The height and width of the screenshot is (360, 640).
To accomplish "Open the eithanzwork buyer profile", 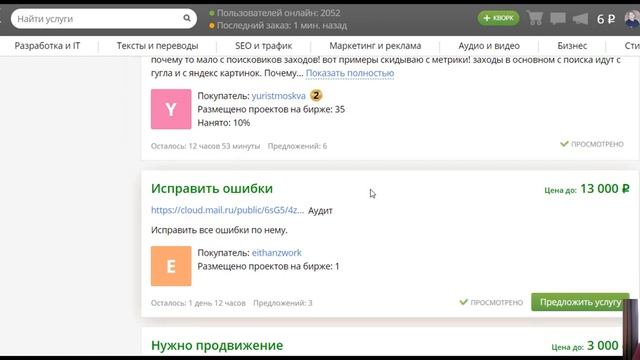I will tap(276, 253).
